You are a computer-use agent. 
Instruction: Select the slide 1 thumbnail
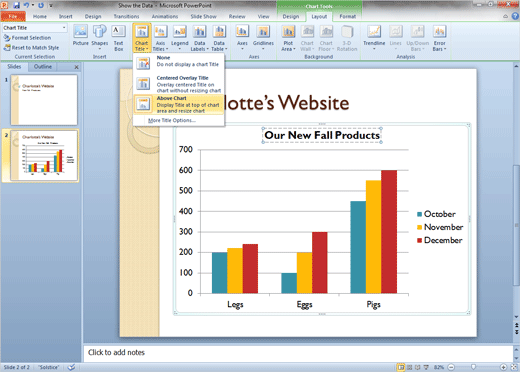(44, 100)
